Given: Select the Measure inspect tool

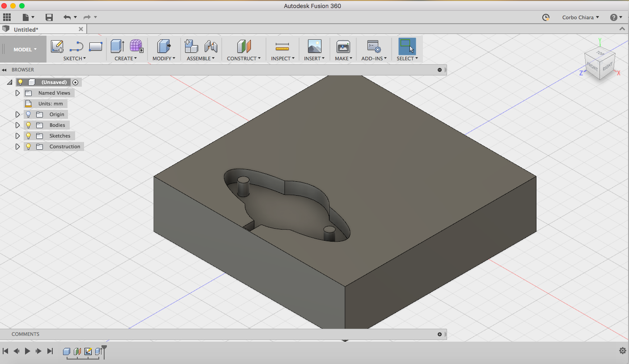Looking at the screenshot, I should click(x=282, y=46).
